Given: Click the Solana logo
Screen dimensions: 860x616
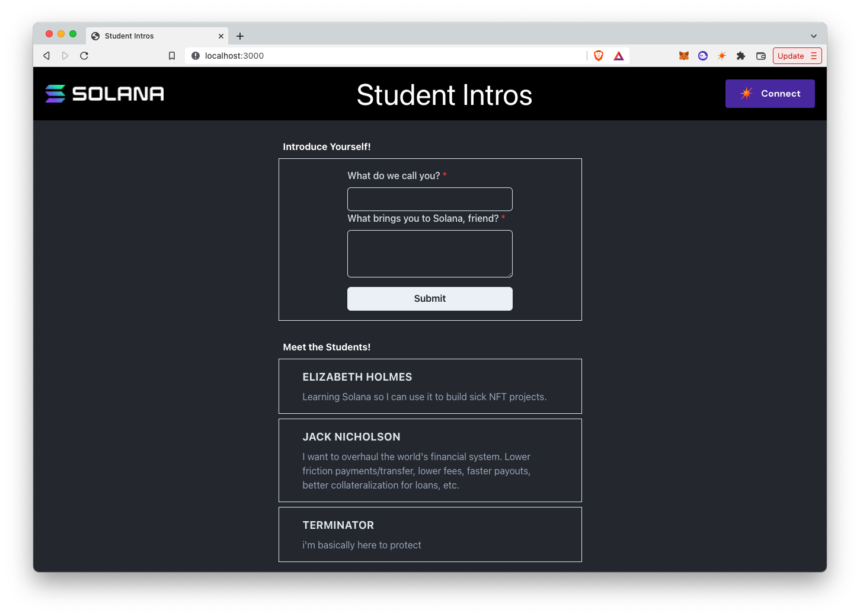Looking at the screenshot, I should click(x=105, y=94).
